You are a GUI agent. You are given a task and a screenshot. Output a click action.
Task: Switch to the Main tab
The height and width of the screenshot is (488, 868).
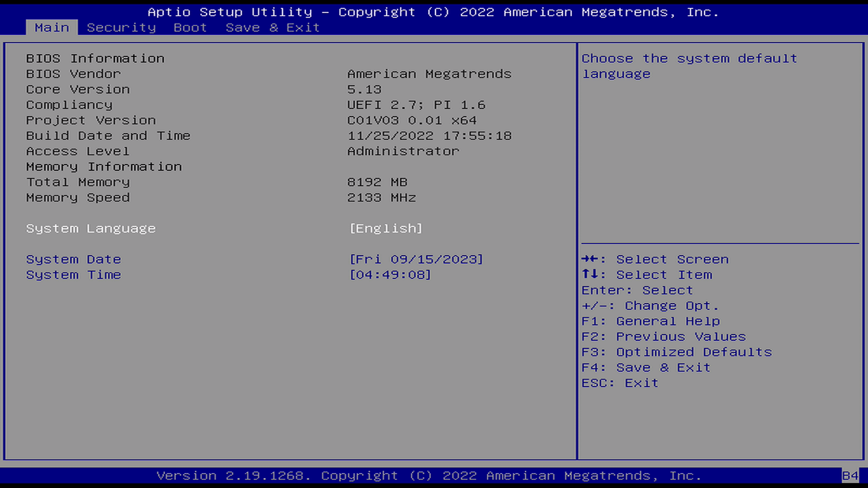click(x=52, y=28)
